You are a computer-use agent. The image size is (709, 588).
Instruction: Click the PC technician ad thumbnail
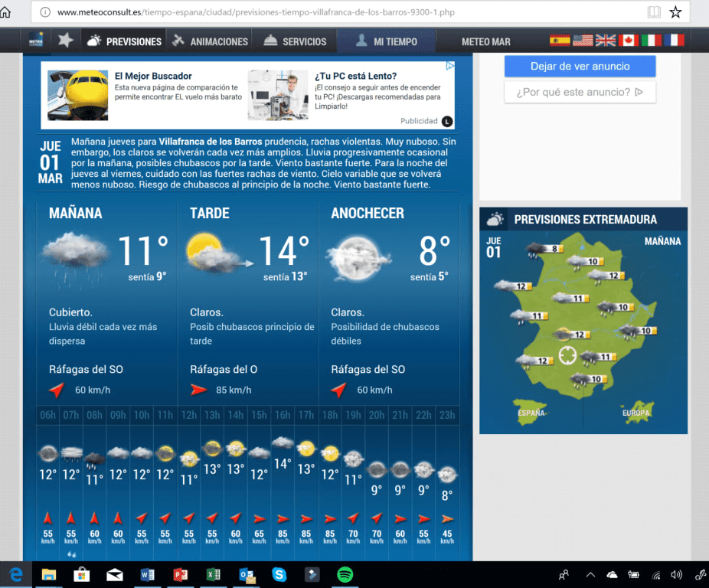(278, 95)
